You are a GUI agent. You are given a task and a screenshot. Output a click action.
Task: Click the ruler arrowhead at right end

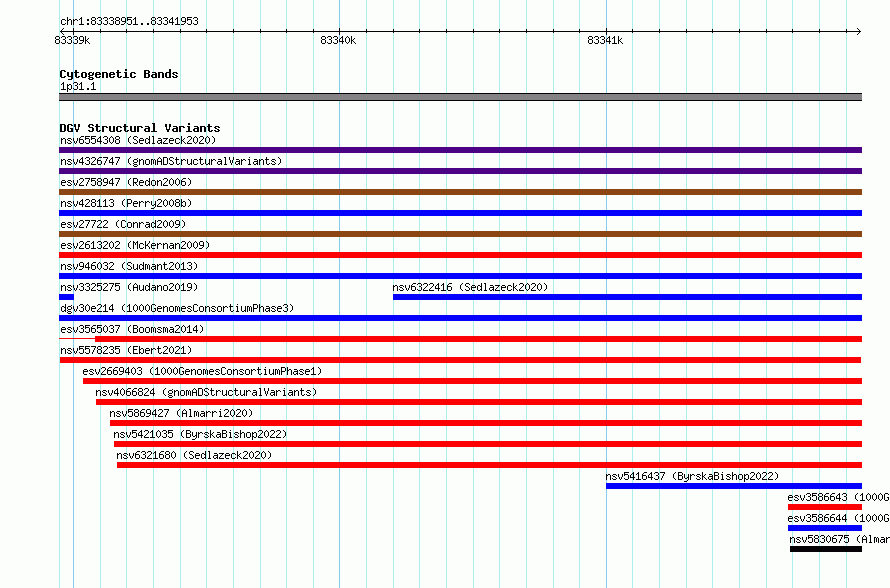[x=859, y=31]
